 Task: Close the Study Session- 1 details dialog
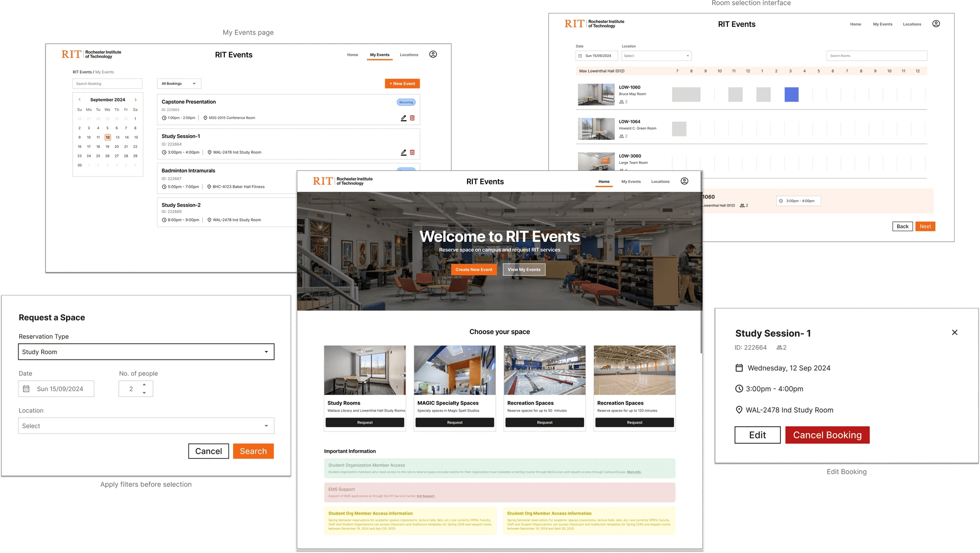click(954, 332)
